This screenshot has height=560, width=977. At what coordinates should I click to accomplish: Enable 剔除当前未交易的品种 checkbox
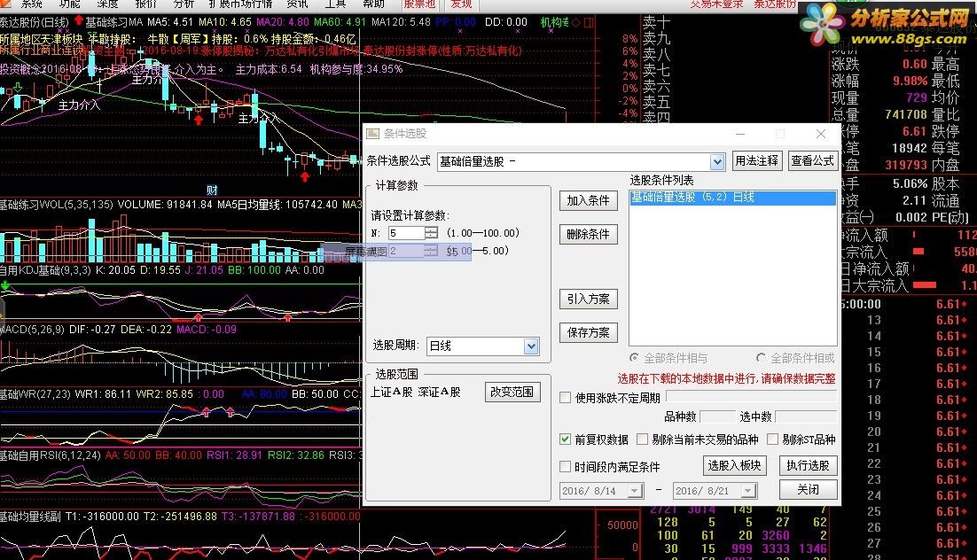coord(643,439)
